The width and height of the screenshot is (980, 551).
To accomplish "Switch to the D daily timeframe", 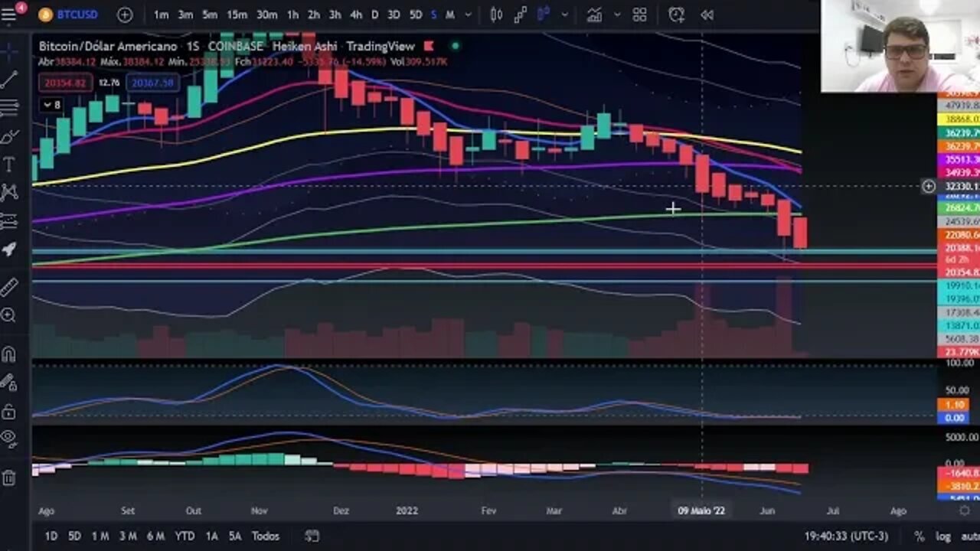I will (x=374, y=15).
